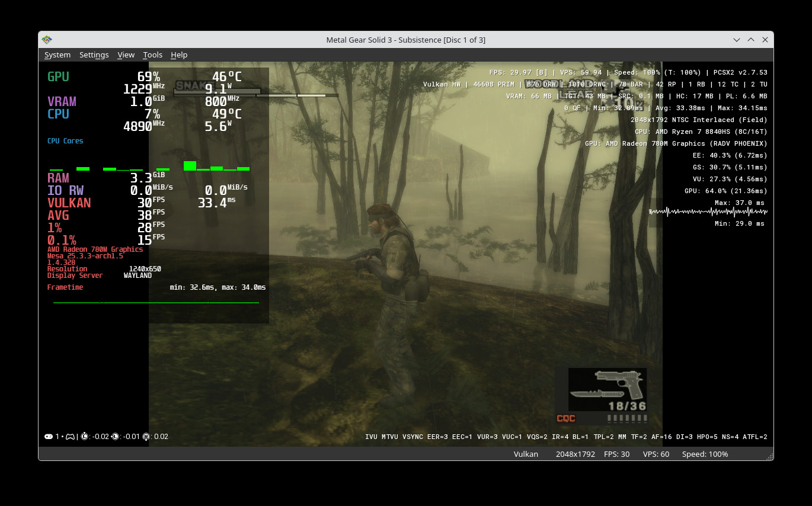The image size is (812, 506).
Task: Click the "Max: 37.0 ms" label
Action: coord(740,203)
